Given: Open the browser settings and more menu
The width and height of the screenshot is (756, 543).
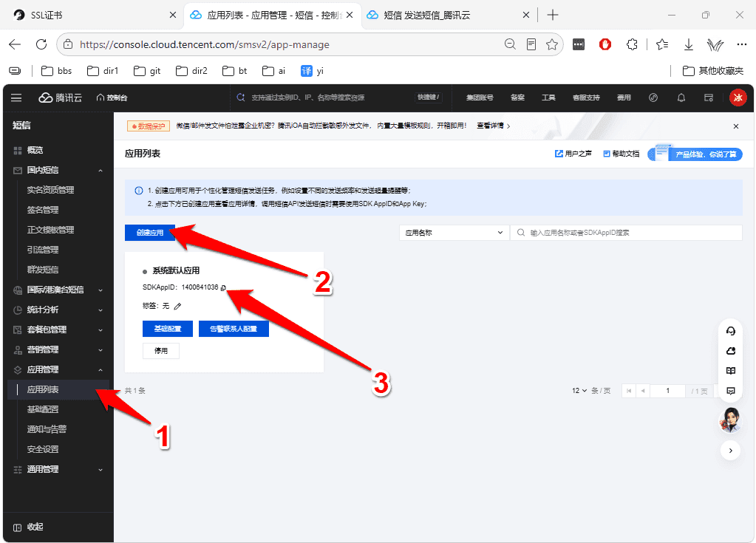Looking at the screenshot, I should tap(741, 44).
